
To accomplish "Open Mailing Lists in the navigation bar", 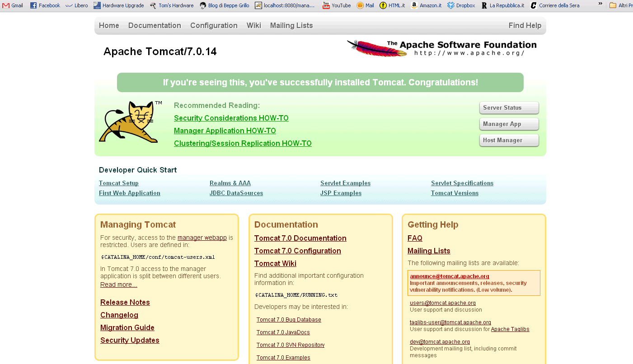I will [x=291, y=26].
